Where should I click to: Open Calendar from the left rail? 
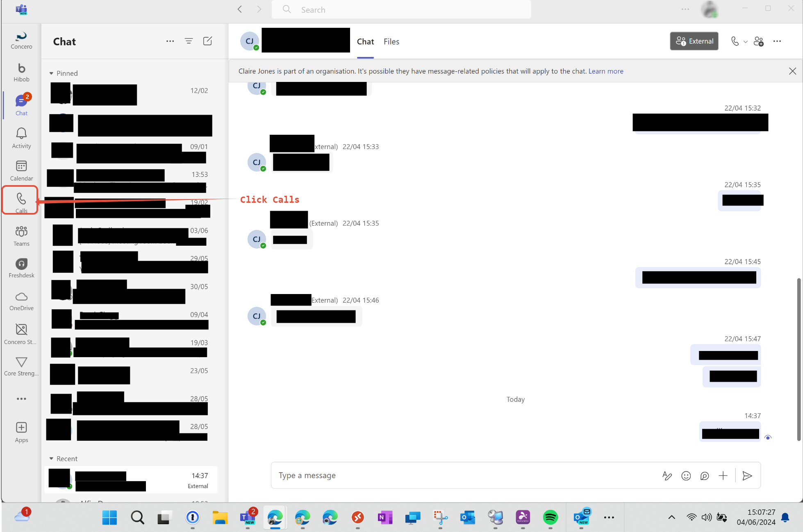pos(21,170)
